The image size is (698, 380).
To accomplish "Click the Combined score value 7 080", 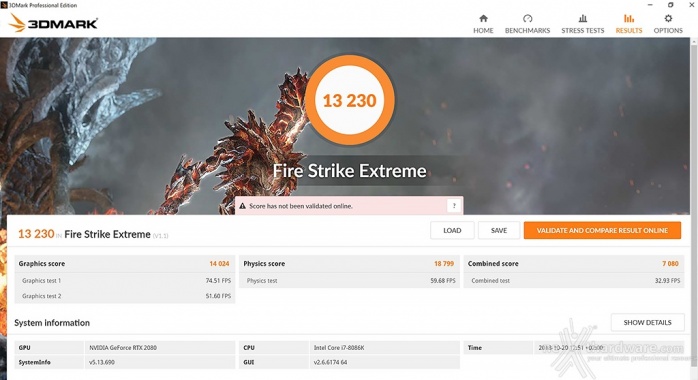I will coord(670,263).
